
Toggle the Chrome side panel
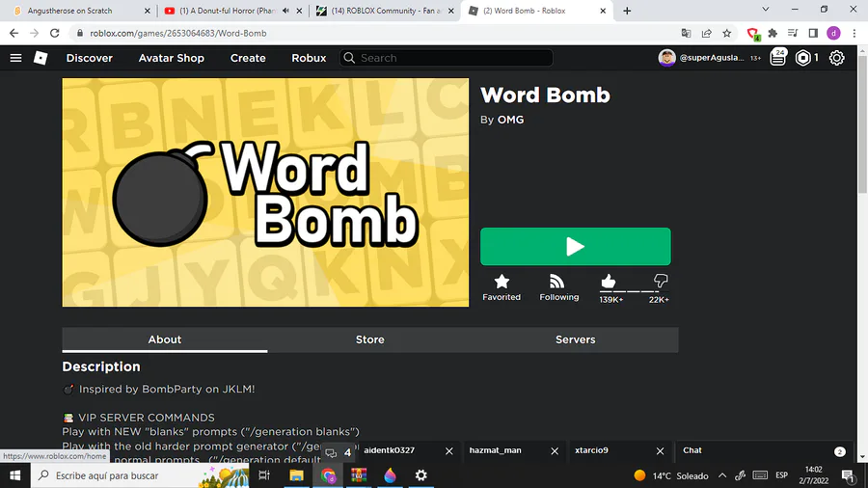(x=813, y=33)
